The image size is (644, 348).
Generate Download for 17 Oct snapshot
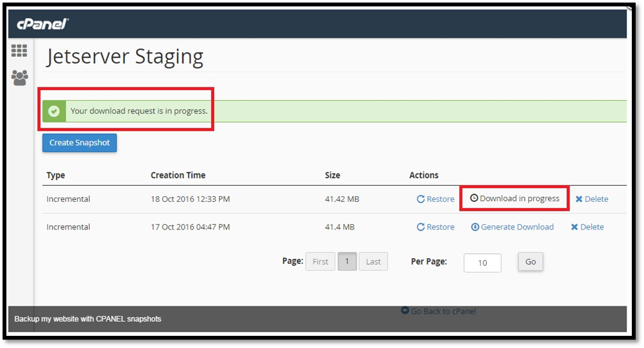[x=512, y=227]
